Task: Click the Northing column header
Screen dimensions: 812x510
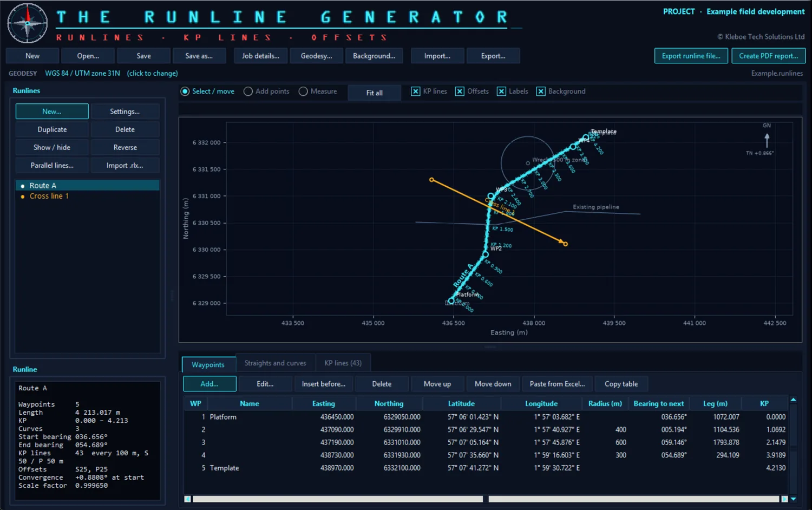Action: [389, 403]
